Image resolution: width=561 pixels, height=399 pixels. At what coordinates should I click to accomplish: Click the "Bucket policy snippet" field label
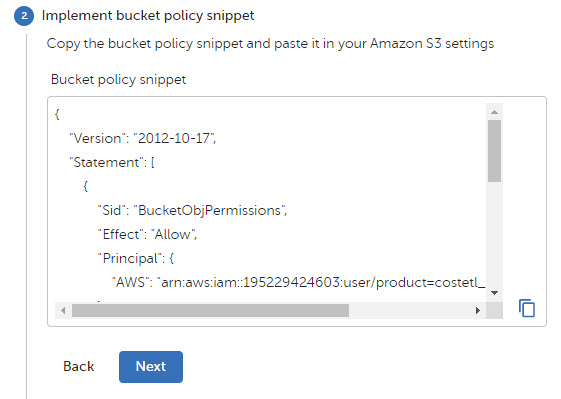[118, 79]
